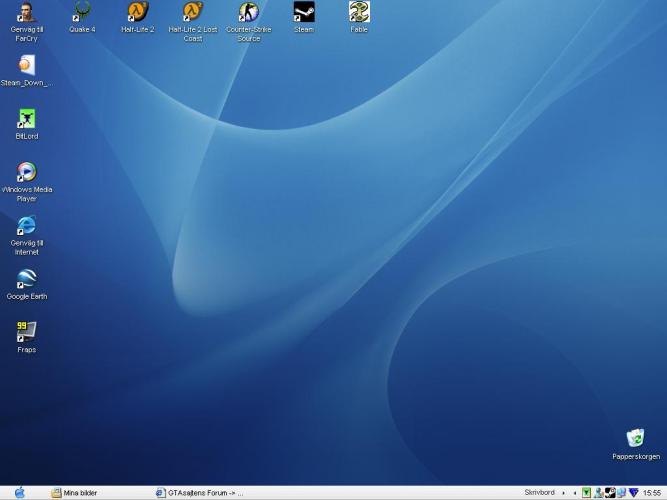Open the Papperskorgen recycle bin
667x500 pixels.
[x=635, y=439]
